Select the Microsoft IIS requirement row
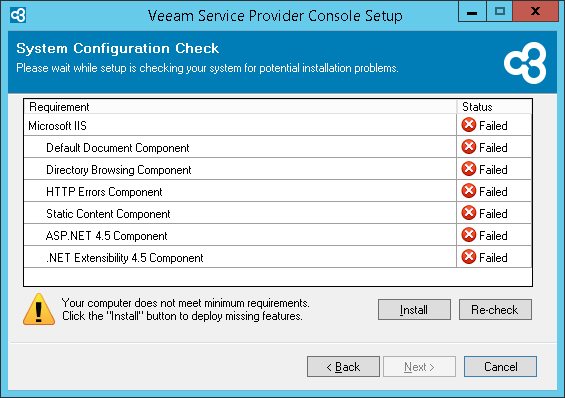Image resolution: width=565 pixels, height=398 pixels. point(278,125)
